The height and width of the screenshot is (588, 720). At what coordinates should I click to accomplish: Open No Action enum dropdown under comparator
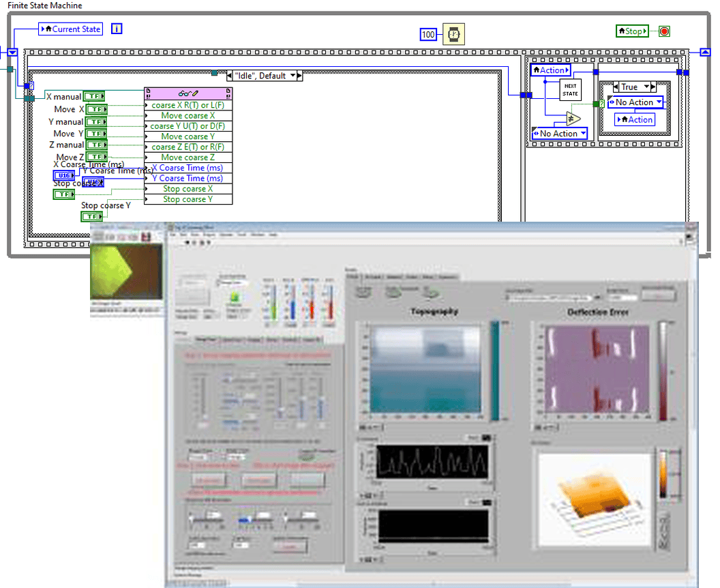pos(583,133)
